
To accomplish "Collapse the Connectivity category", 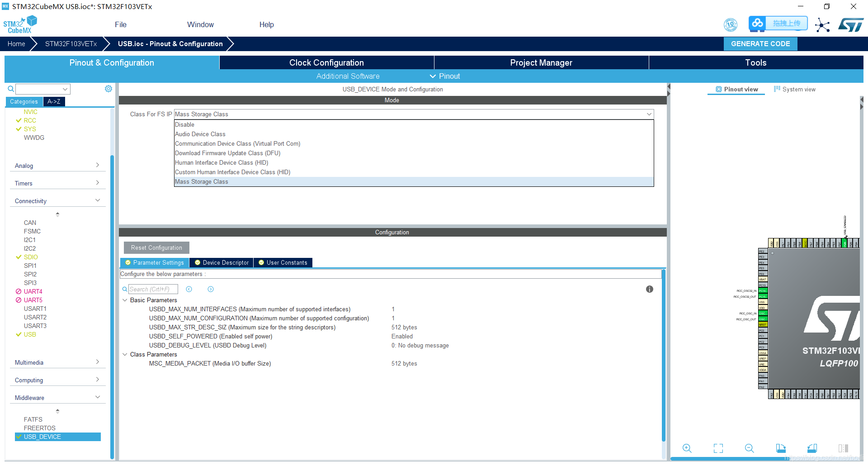I will point(57,201).
